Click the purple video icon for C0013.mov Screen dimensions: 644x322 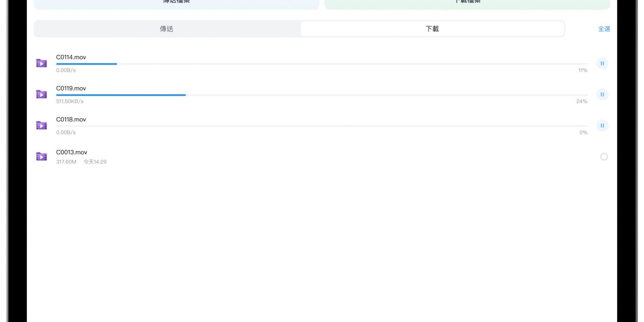[x=41, y=156]
